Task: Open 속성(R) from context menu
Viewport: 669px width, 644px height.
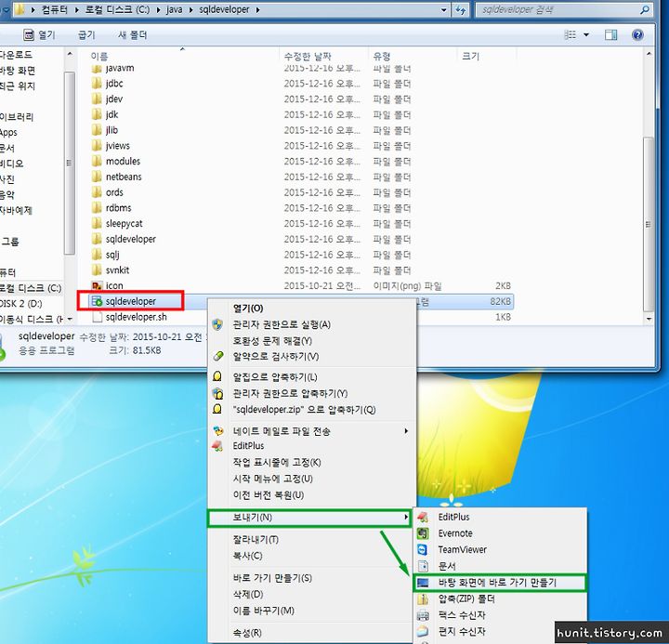Action: pyautogui.click(x=247, y=633)
